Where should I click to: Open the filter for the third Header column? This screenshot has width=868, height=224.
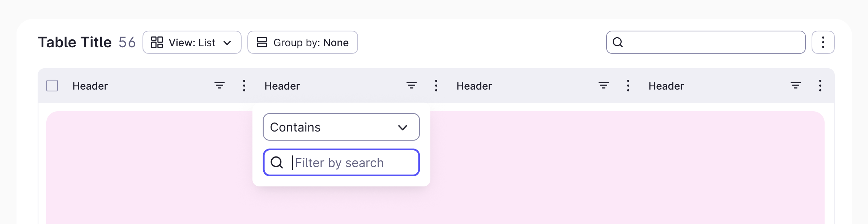604,86
